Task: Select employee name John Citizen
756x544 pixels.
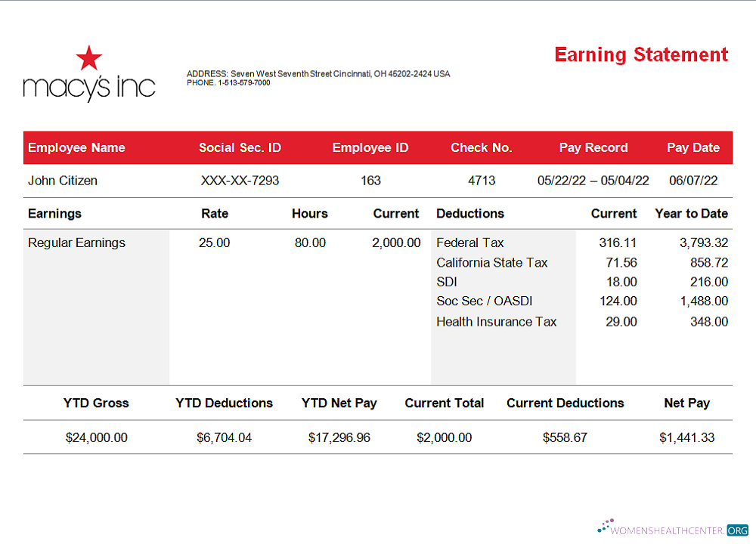Action: [x=63, y=181]
